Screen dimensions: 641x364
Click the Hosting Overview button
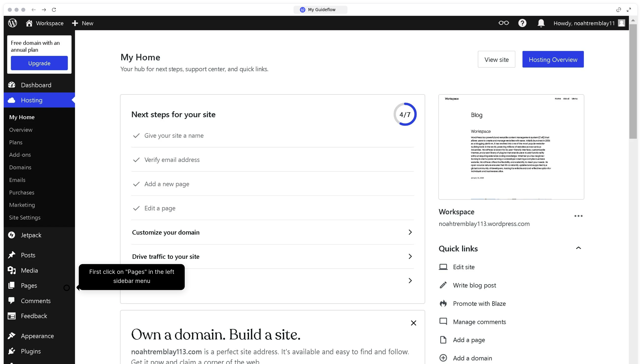(553, 59)
